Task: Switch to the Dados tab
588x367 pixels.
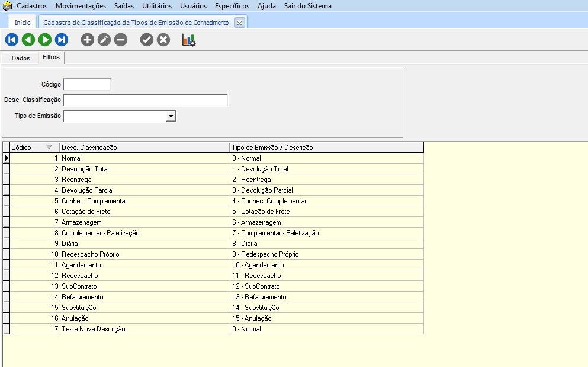Action: tap(21, 58)
